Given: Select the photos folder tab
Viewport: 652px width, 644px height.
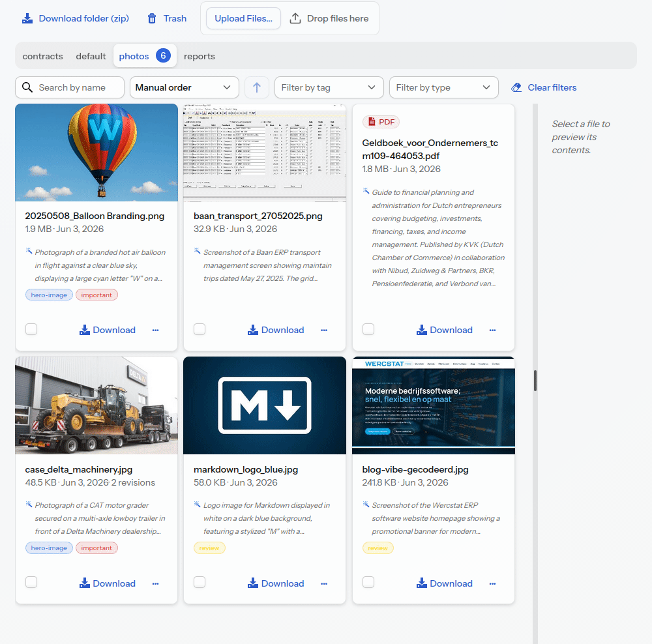Looking at the screenshot, I should [x=145, y=56].
